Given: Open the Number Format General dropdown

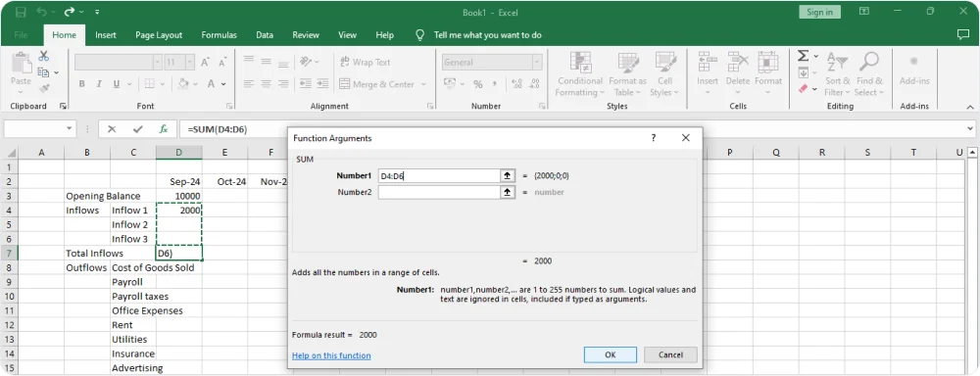Looking at the screenshot, I should (537, 62).
